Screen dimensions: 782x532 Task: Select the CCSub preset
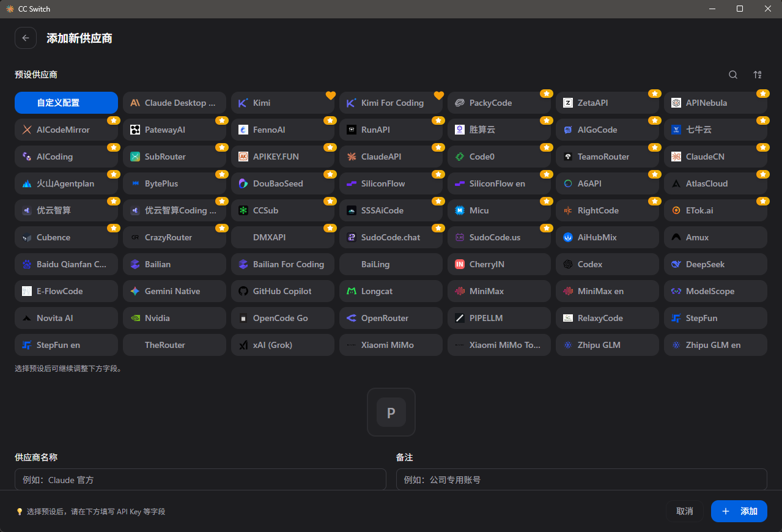pos(282,210)
